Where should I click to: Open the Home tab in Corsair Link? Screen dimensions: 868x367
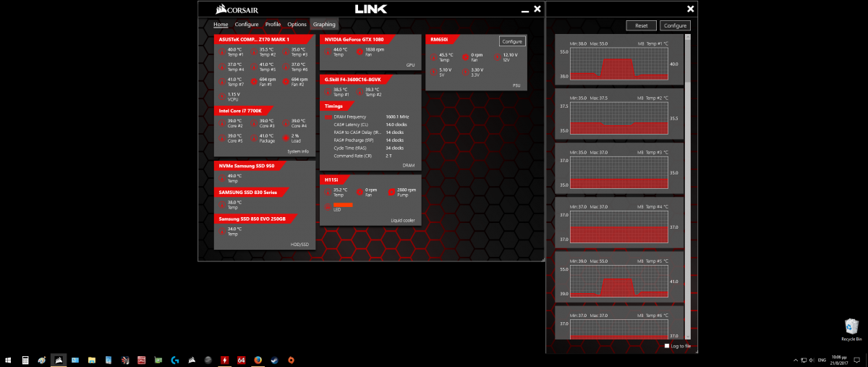click(x=221, y=25)
